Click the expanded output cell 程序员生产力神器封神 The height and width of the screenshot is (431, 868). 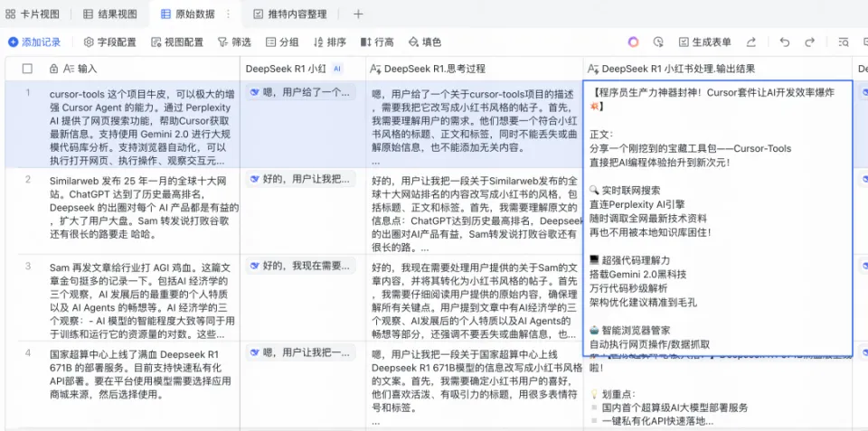click(717, 218)
